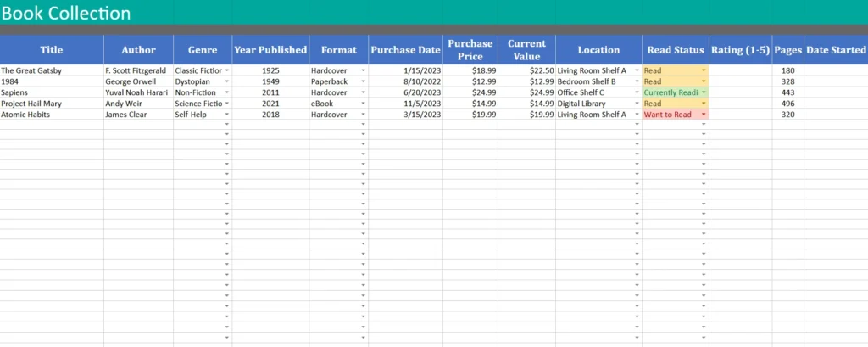The image size is (868, 347).
Task: Click the 2018 year published cell
Action: [270, 115]
